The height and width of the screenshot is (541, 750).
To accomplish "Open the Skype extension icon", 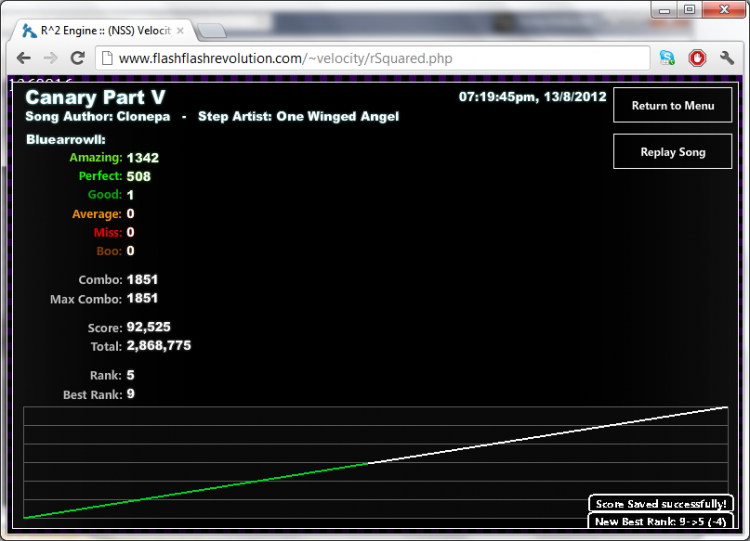I will [667, 58].
